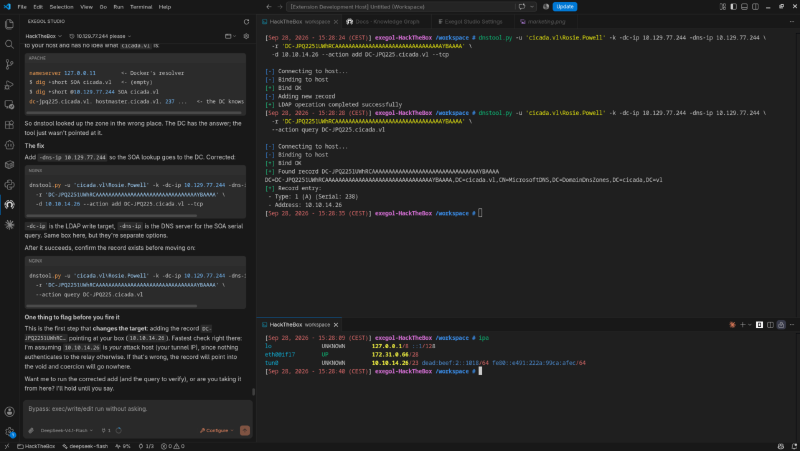800x451 pixels.
Task: Go back with the navigation arrow
Action: [x=269, y=7]
